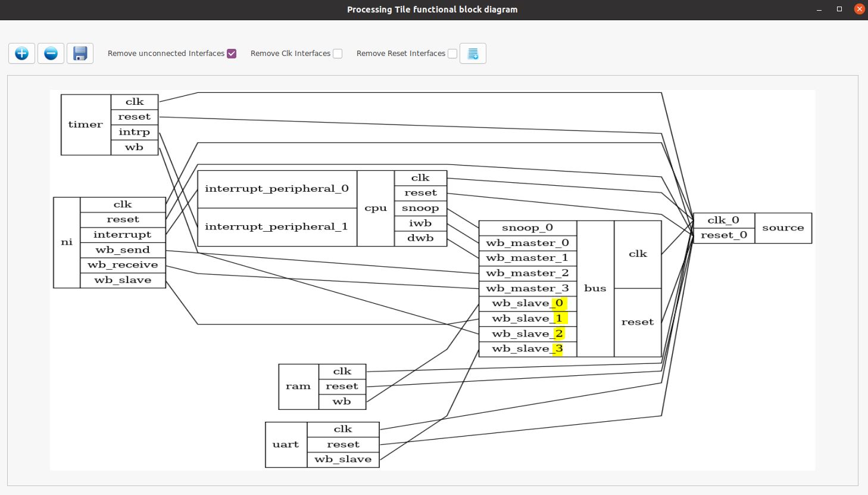Click the uart block's 'clk' port
This screenshot has width=868, height=495.
[x=343, y=429]
